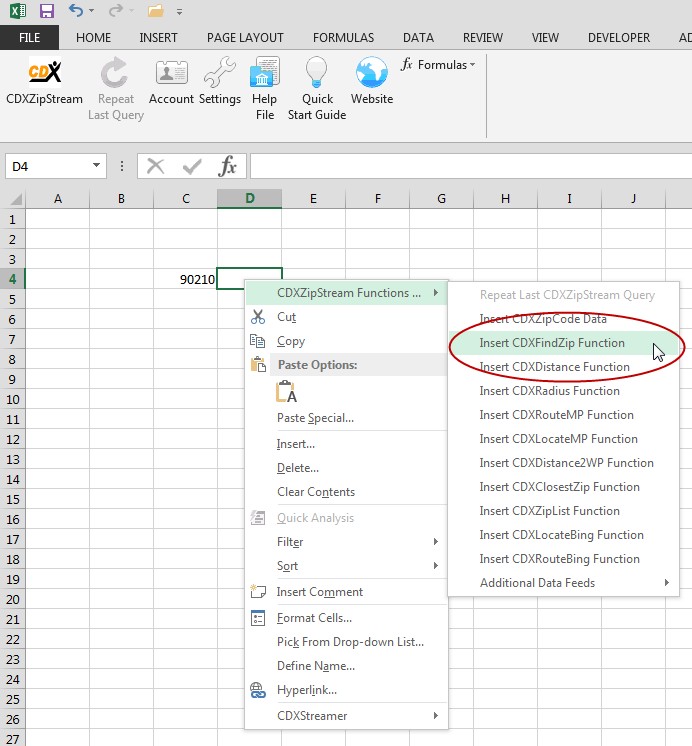The image size is (692, 746).
Task: Select Insert CDXLocateBing Function
Action: [x=563, y=535]
